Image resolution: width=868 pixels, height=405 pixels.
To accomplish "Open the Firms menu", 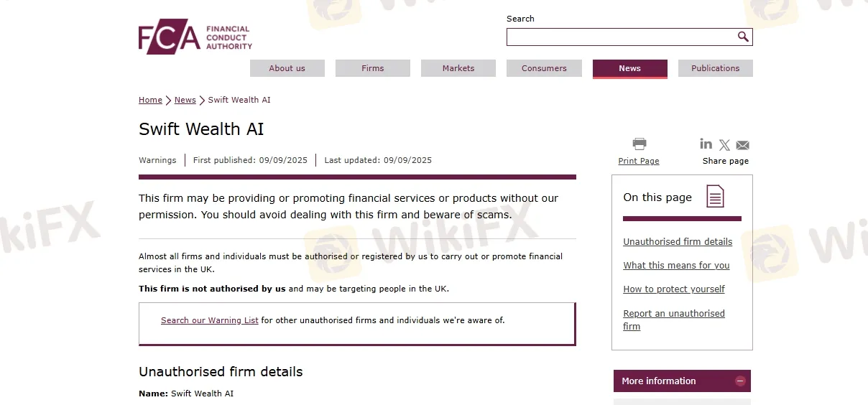I will pos(373,68).
